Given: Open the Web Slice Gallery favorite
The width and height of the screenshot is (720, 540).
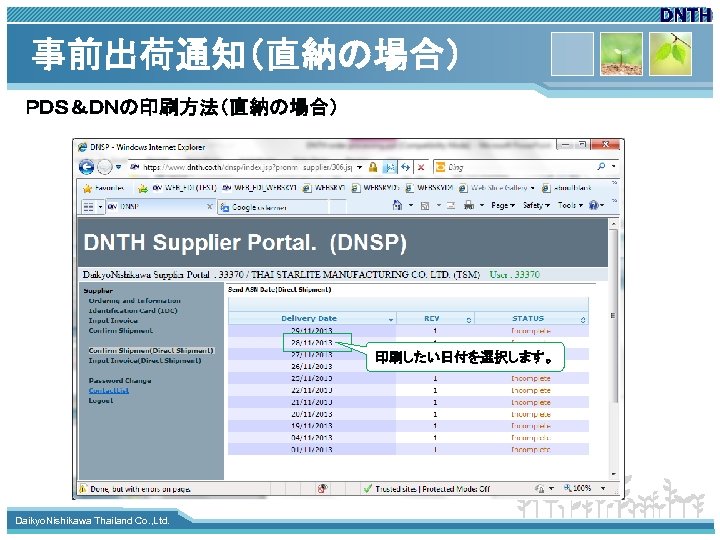Looking at the screenshot, I should 498,188.
